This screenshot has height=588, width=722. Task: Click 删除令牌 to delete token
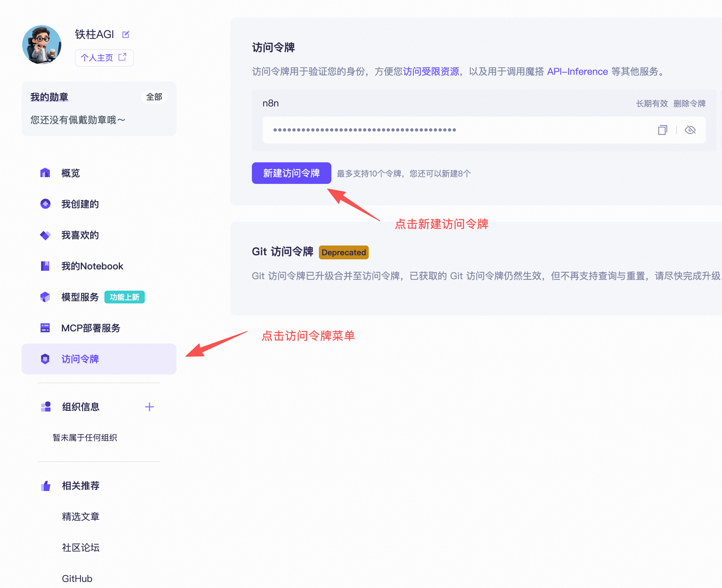click(689, 104)
